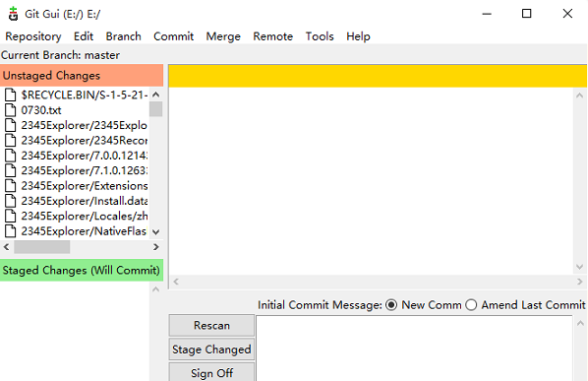Stage 2345Explorer/2345Explo file via its icon
Image resolution: width=588 pixels, height=381 pixels.
coord(11,125)
